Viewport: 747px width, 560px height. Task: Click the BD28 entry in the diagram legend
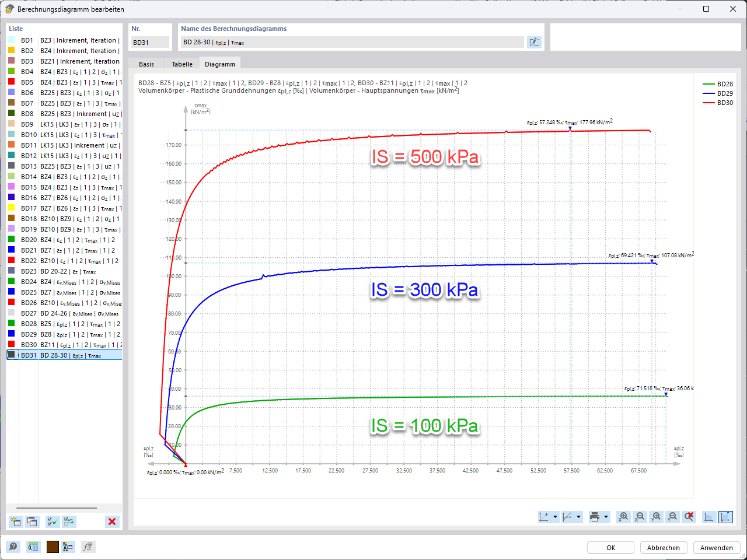pos(718,84)
